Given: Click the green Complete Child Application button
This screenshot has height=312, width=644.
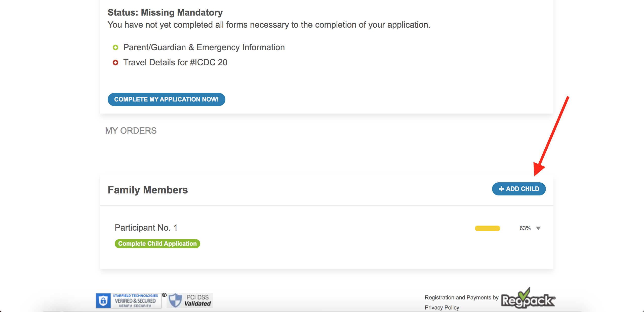Looking at the screenshot, I should 157,244.
